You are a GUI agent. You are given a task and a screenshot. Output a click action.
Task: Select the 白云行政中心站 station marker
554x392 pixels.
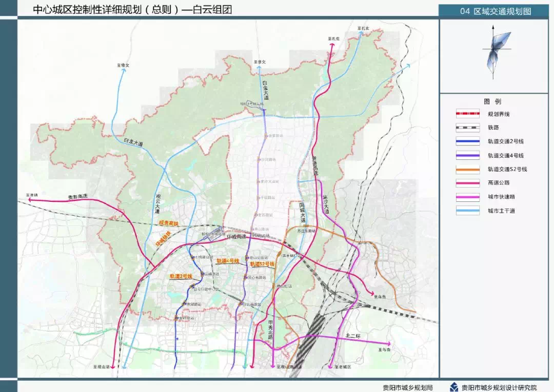[191, 286]
